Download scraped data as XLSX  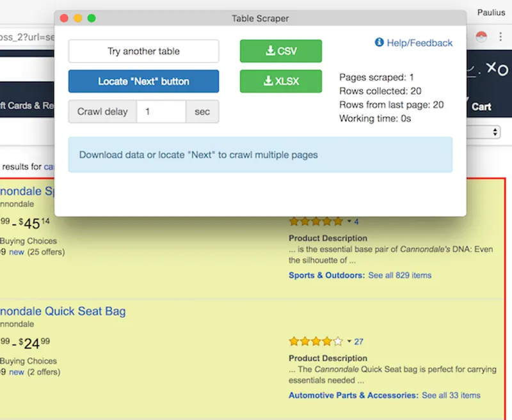[x=280, y=81]
